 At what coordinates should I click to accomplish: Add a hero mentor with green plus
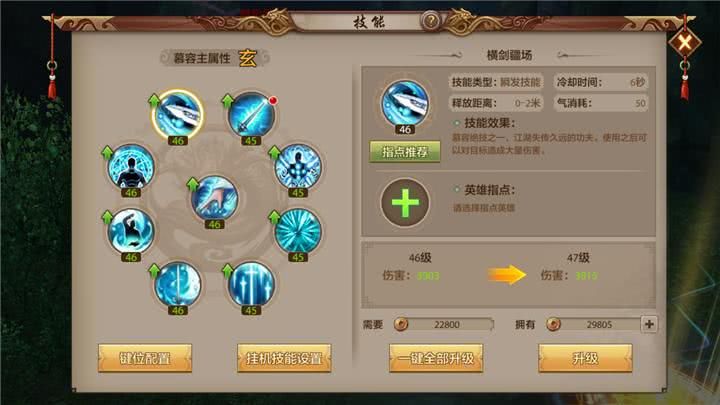coord(405,202)
